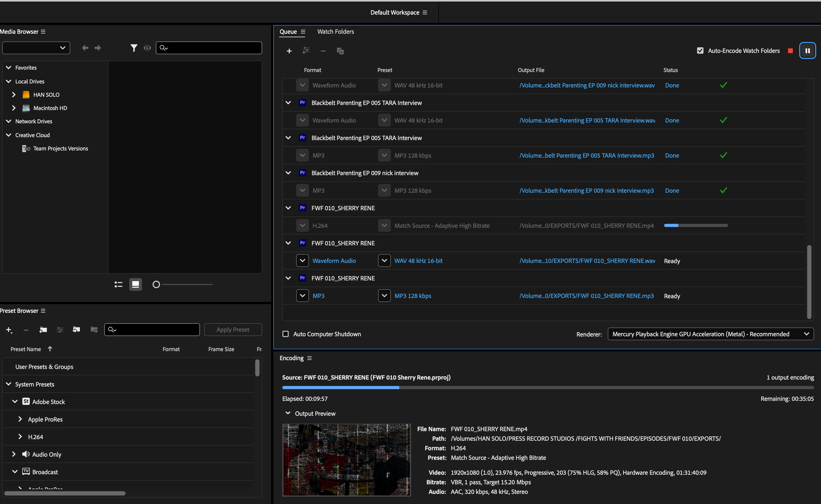Stop the queue with red square button
Viewport: 821px width, 504px height.
[790, 51]
